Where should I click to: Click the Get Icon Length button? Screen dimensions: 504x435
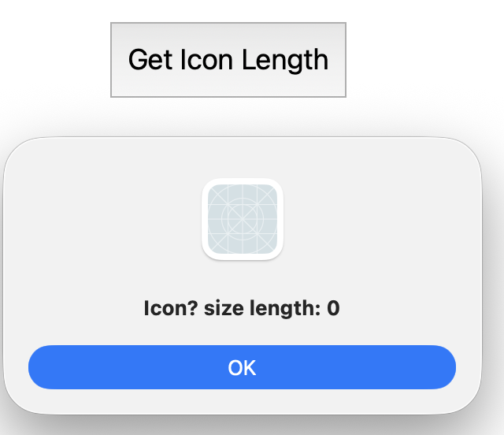click(228, 60)
